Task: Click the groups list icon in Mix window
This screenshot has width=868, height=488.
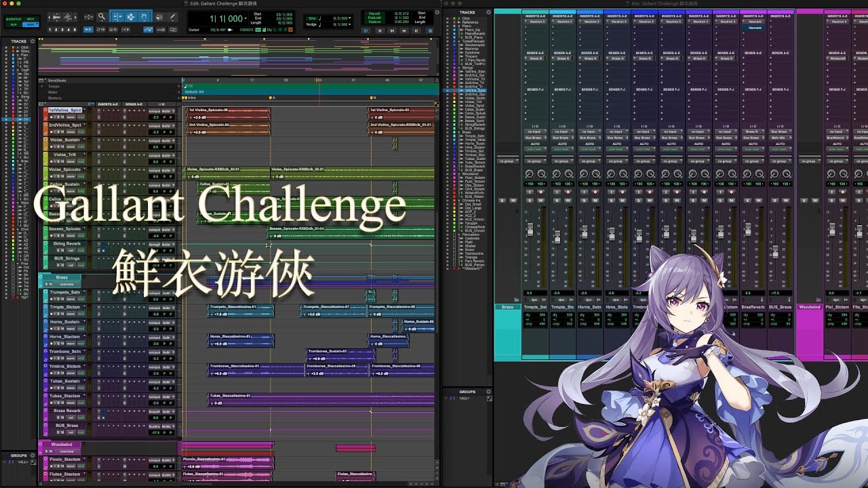Action: click(489, 398)
